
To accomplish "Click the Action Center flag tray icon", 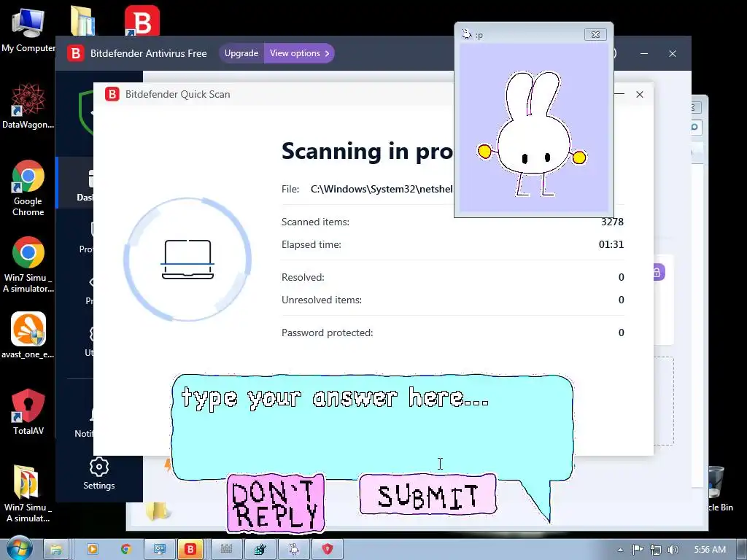I will pyautogui.click(x=638, y=550).
